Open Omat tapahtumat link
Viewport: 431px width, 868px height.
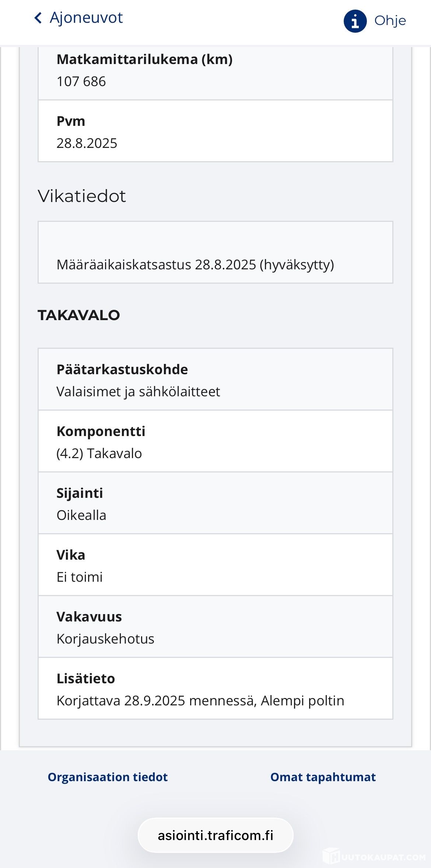[323, 777]
